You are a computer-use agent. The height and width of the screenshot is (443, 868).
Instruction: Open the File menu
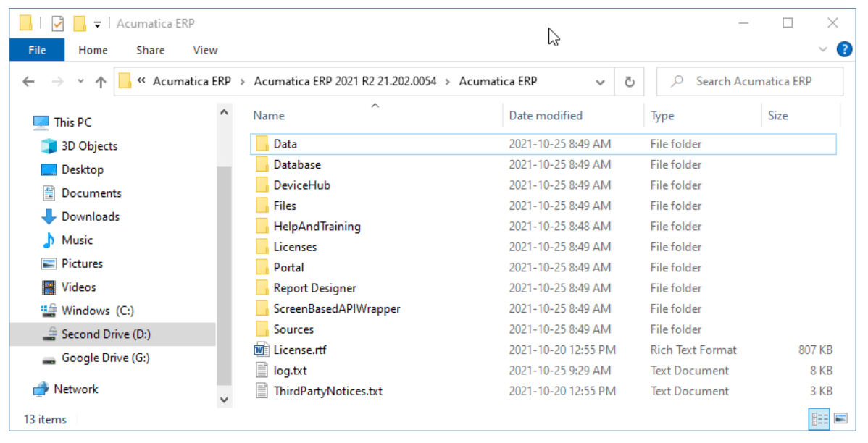(x=37, y=50)
